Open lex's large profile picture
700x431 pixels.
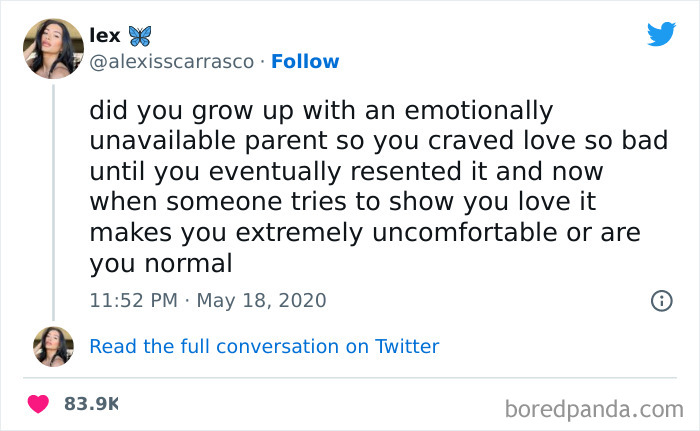pyautogui.click(x=53, y=49)
